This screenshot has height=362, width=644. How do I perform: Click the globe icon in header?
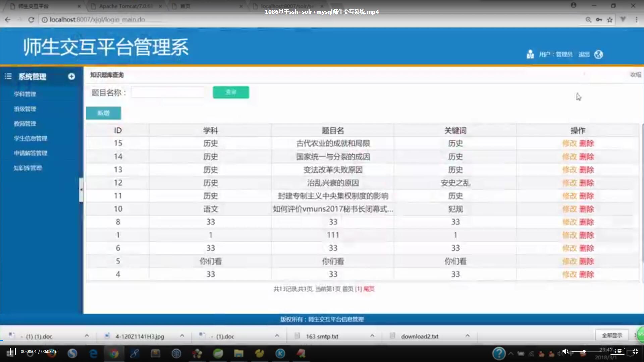pyautogui.click(x=599, y=54)
